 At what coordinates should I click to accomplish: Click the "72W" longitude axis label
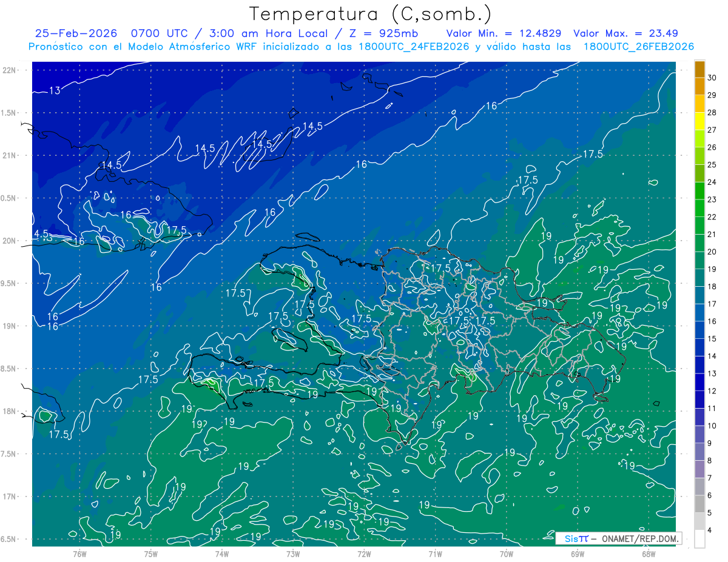(364, 553)
